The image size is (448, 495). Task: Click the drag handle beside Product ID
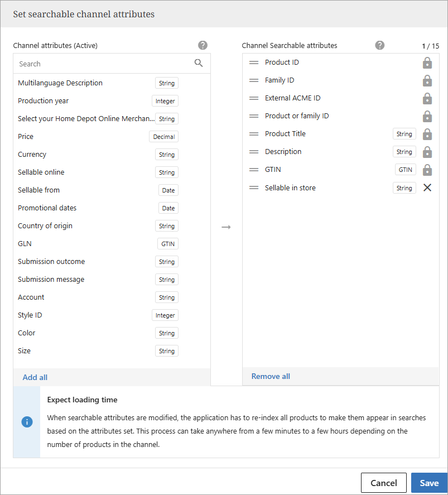click(x=254, y=63)
